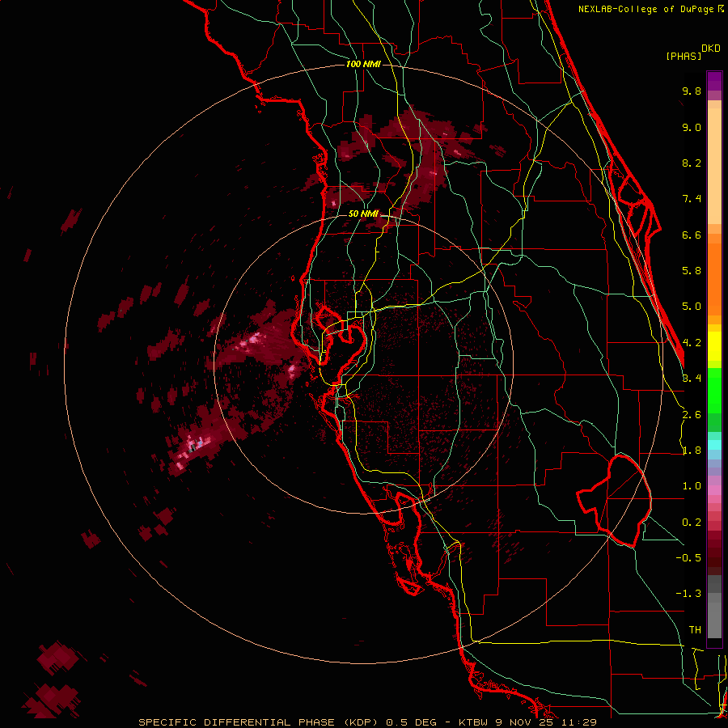
Task: Select the -0.5 value on color scale
Action: tap(688, 557)
